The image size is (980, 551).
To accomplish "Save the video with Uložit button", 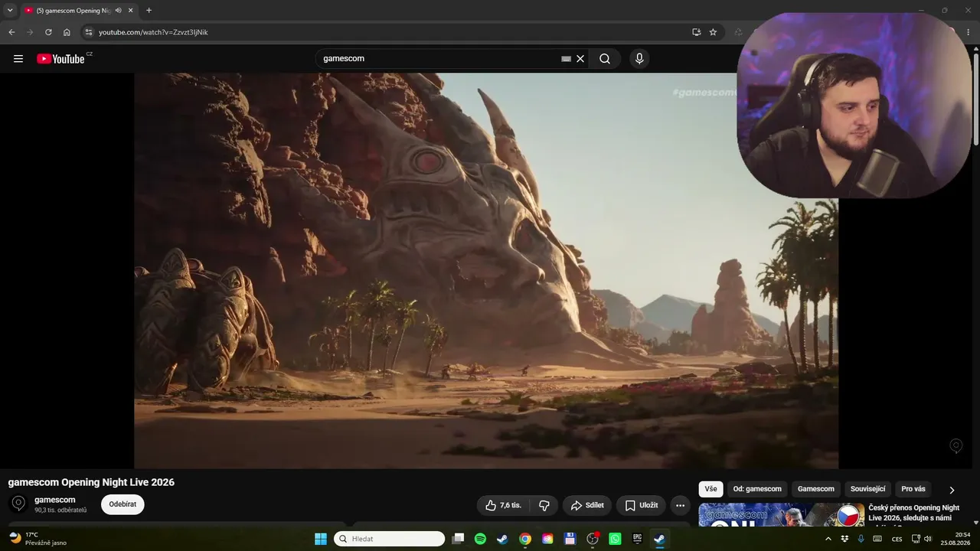I will tap(641, 505).
